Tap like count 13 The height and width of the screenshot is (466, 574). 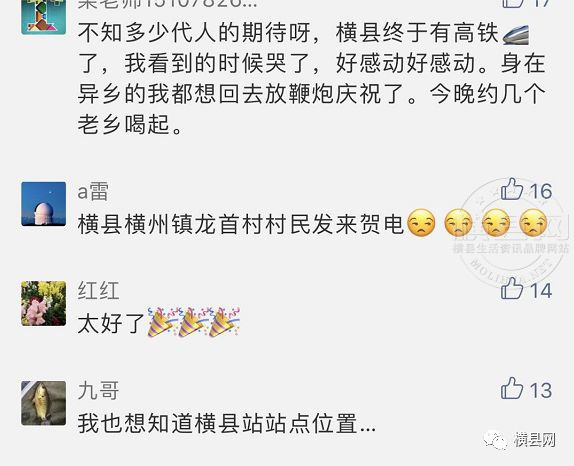tap(541, 391)
